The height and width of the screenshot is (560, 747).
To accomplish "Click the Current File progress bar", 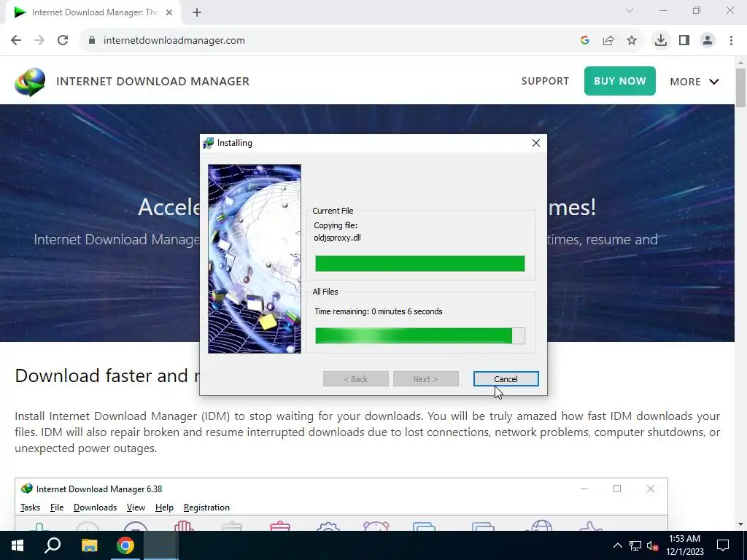I will click(x=419, y=263).
